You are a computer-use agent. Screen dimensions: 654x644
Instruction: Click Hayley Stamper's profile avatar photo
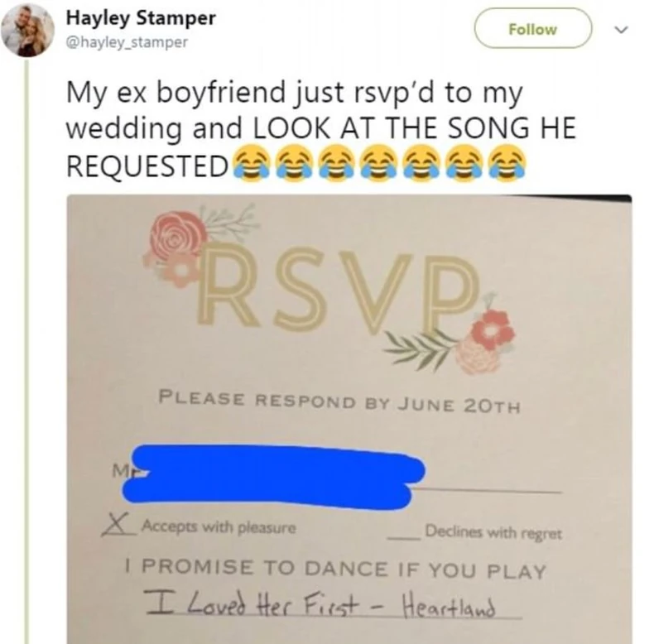(x=28, y=30)
